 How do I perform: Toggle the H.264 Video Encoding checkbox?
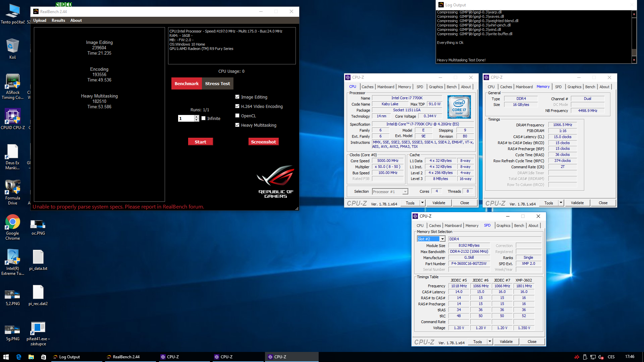tap(237, 106)
